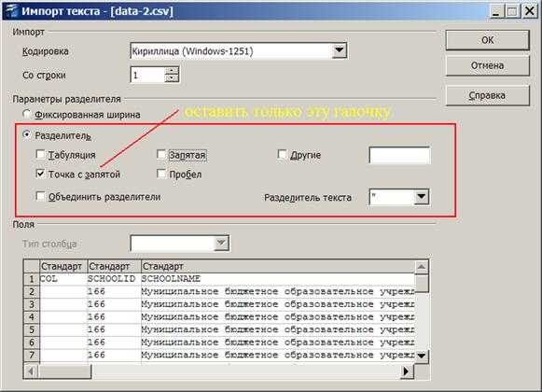Select second Стандарт column header above SCHOOLID

(x=114, y=266)
